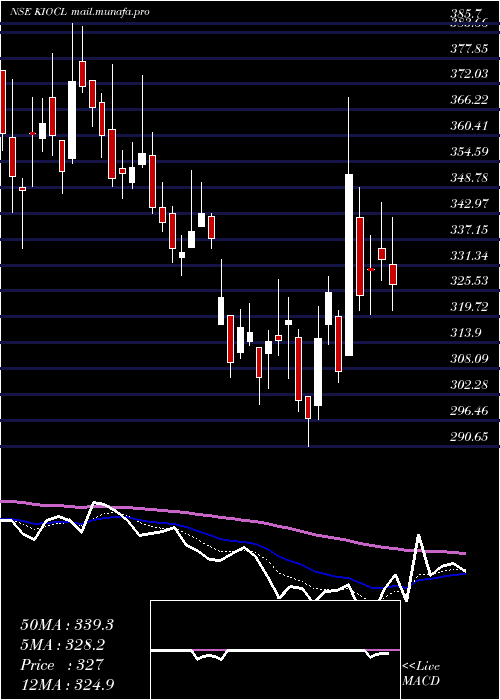Click the 302.28 price axis label
This screenshot has height=700, width=500.
pyautogui.click(x=469, y=385)
